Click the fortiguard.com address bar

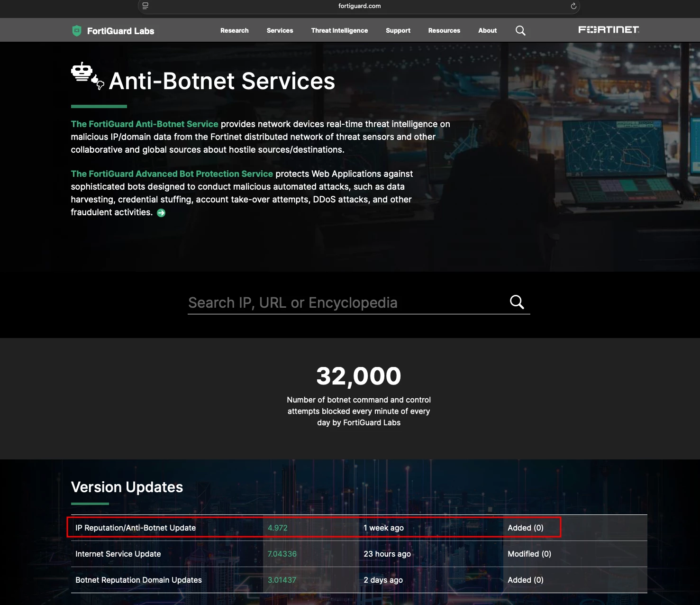359,6
